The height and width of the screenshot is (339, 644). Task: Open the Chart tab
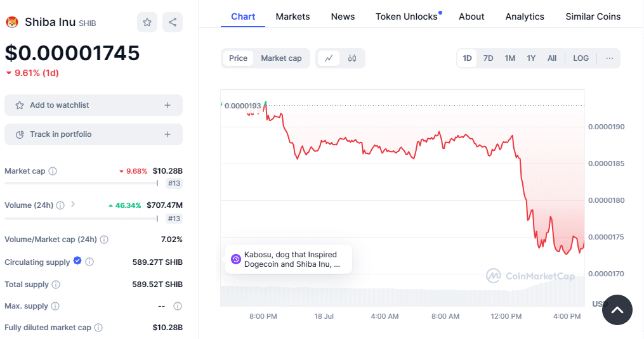point(243,17)
